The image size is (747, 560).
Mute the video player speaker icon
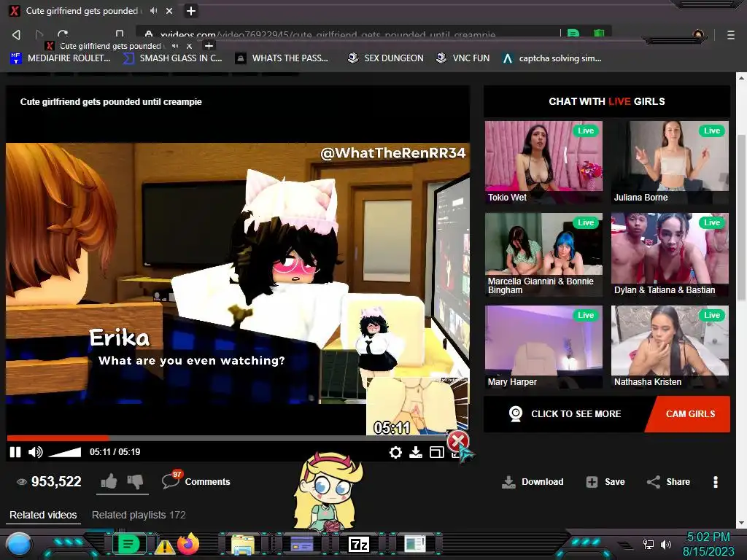35,452
